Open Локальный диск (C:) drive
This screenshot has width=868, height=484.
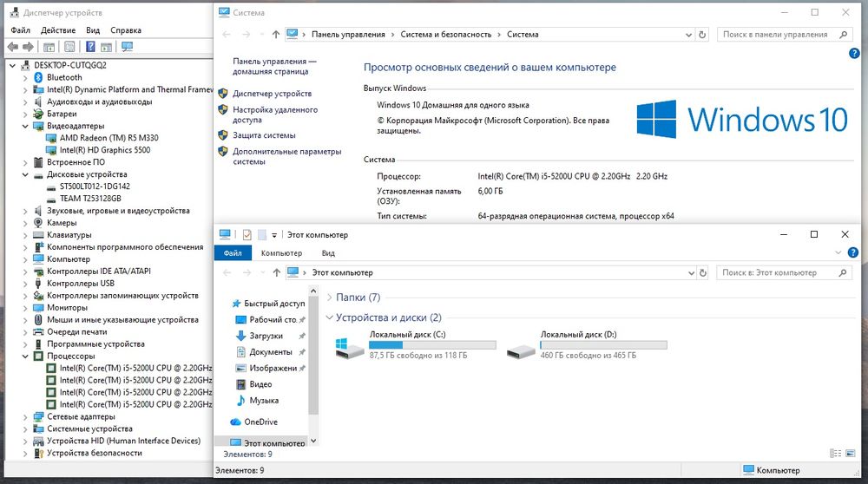pos(415,345)
